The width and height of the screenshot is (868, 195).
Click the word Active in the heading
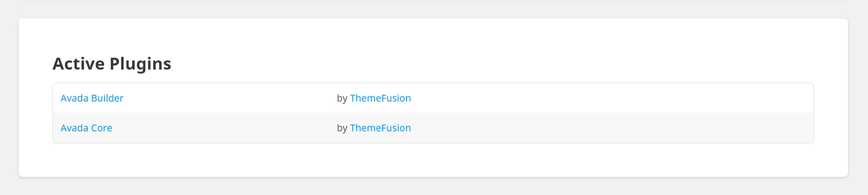pyautogui.click(x=79, y=63)
